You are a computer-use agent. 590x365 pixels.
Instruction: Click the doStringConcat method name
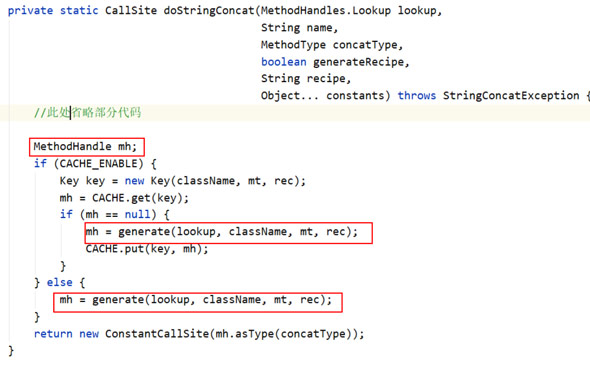pyautogui.click(x=209, y=11)
